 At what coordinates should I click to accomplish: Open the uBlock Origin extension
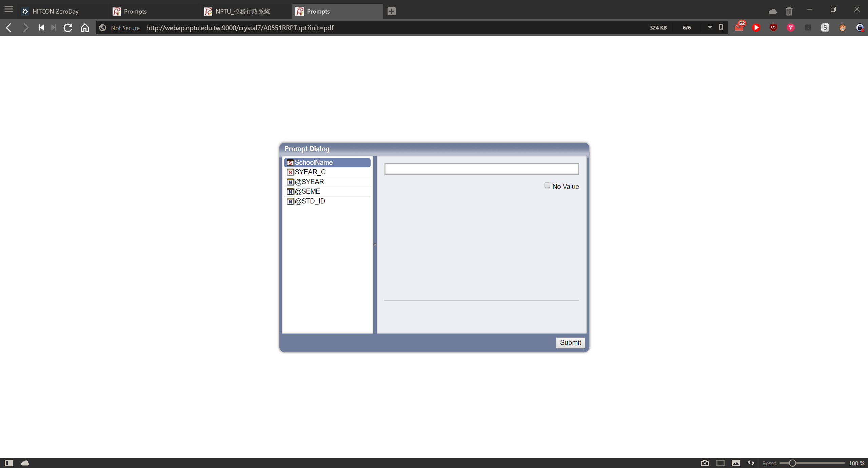[773, 28]
